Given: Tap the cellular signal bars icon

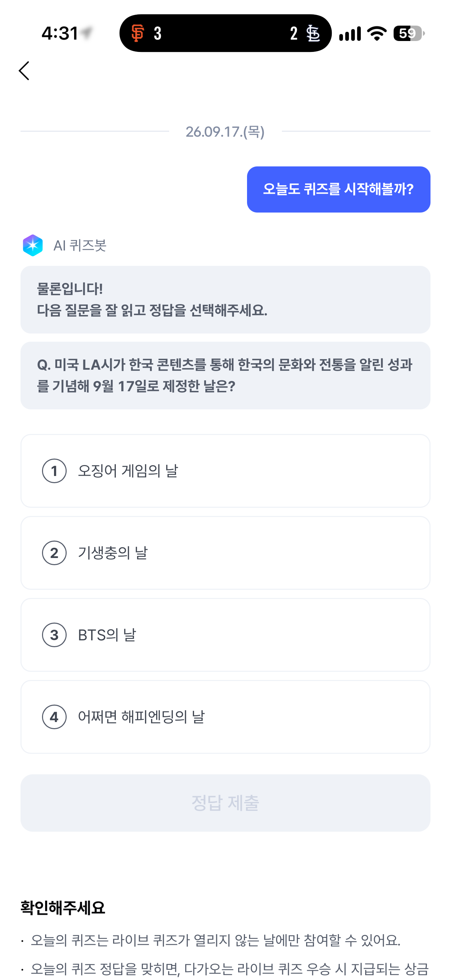Looking at the screenshot, I should coord(350,33).
